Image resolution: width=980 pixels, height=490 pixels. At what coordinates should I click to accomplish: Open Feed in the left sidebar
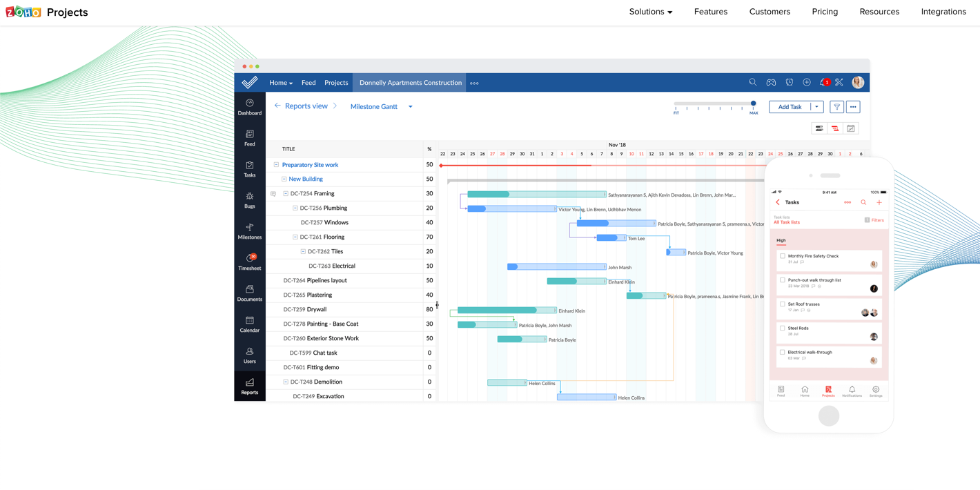coord(250,138)
